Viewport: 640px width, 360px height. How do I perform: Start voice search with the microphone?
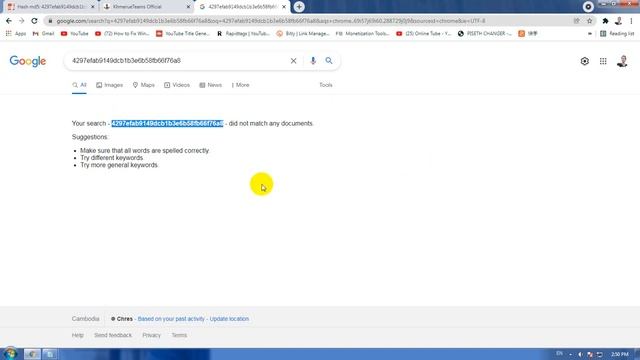[313, 61]
